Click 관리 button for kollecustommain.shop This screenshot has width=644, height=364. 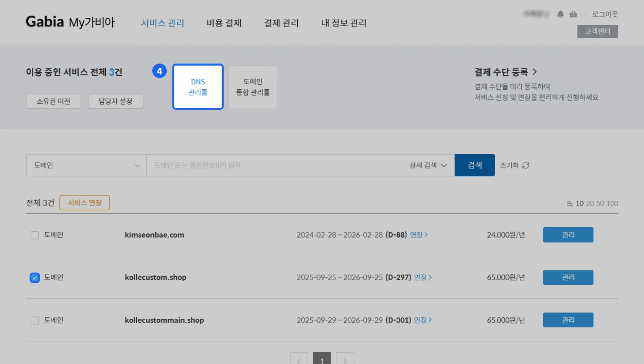tap(568, 320)
